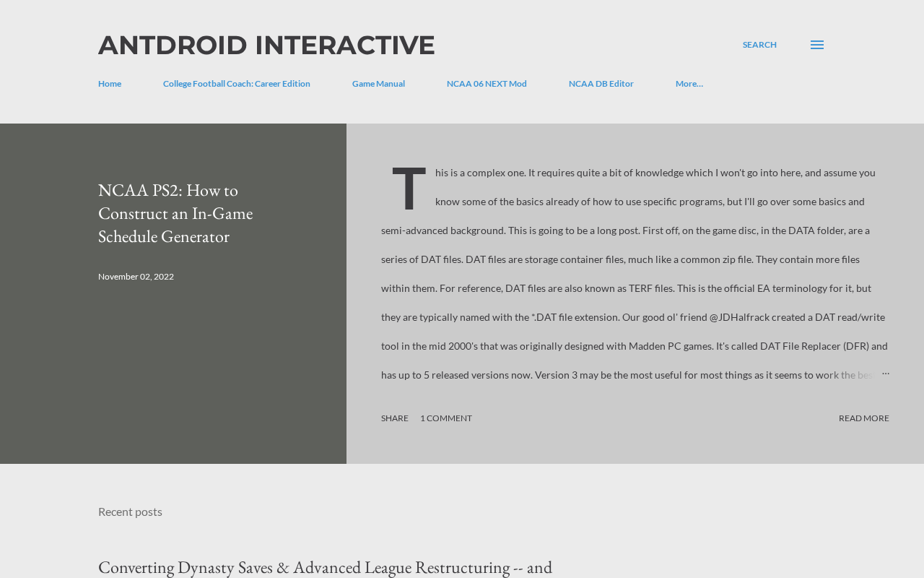Click the post excerpt starting 'his is a complex one'

click(x=635, y=274)
